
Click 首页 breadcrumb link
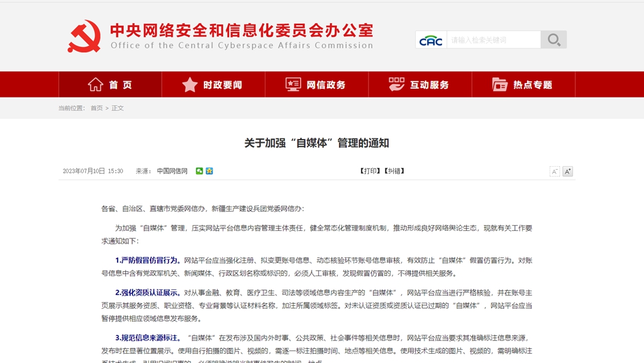pos(96,108)
